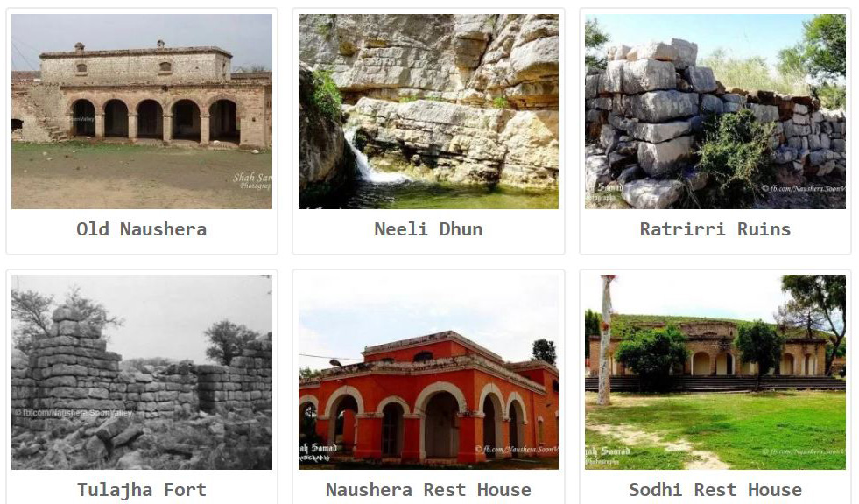
Task: Open the Ratrirri Ruins stone wall photo
Action: [x=715, y=111]
